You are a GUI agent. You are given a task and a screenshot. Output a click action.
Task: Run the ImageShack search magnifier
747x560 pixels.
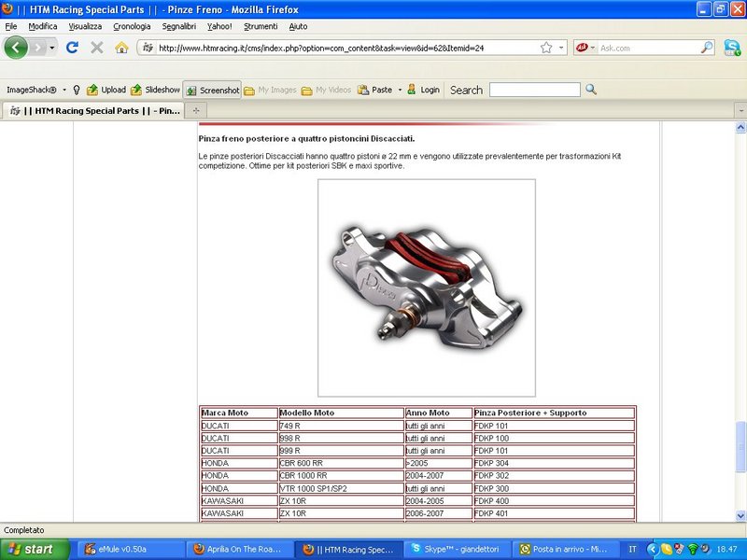591,89
